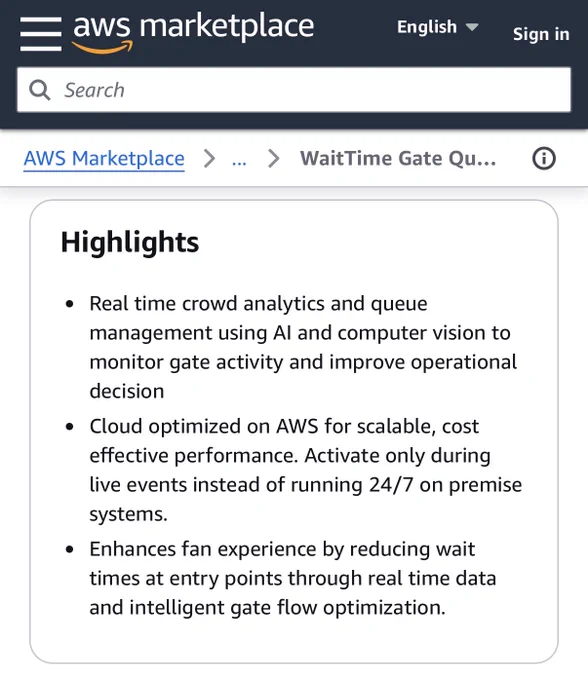This screenshot has height=680, width=588.
Task: Click the Highlights heading
Action: [130, 242]
